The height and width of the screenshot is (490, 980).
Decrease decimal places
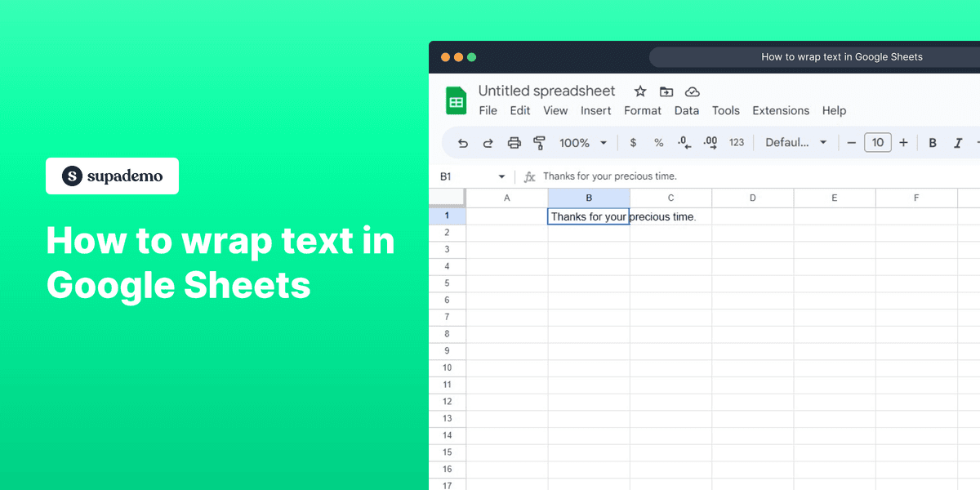pyautogui.click(x=684, y=142)
